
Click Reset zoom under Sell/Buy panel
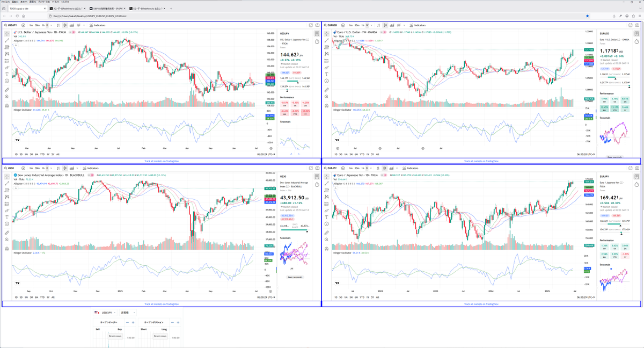(115, 336)
